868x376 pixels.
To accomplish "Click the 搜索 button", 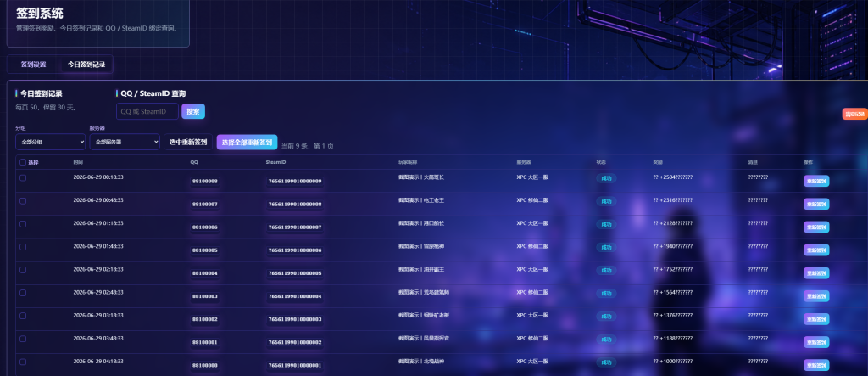I will tap(193, 111).
